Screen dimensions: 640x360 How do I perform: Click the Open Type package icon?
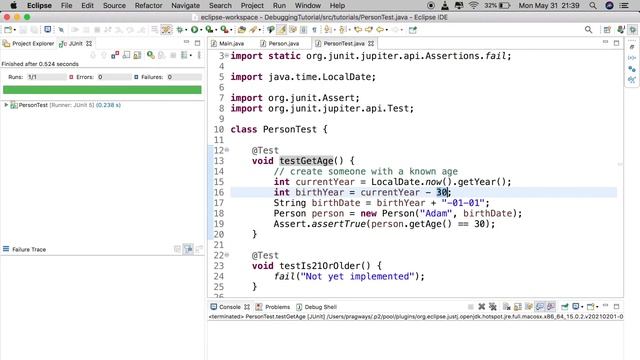pyautogui.click(x=242, y=30)
